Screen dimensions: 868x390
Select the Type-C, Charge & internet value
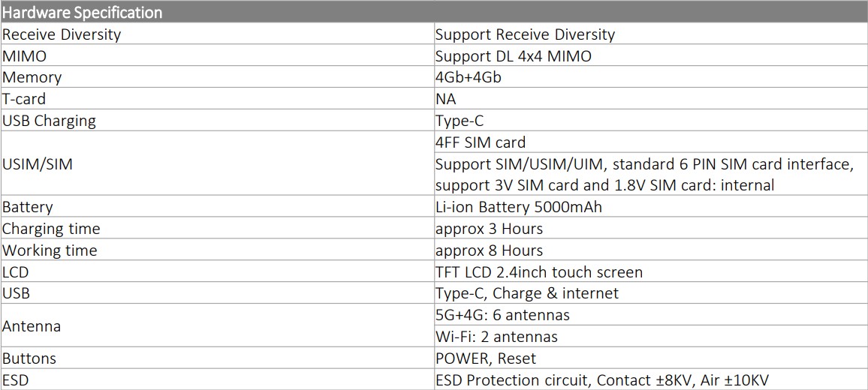(x=526, y=293)
